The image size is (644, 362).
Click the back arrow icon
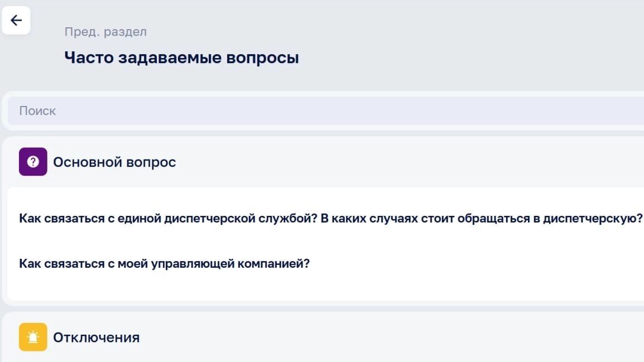pyautogui.click(x=16, y=21)
